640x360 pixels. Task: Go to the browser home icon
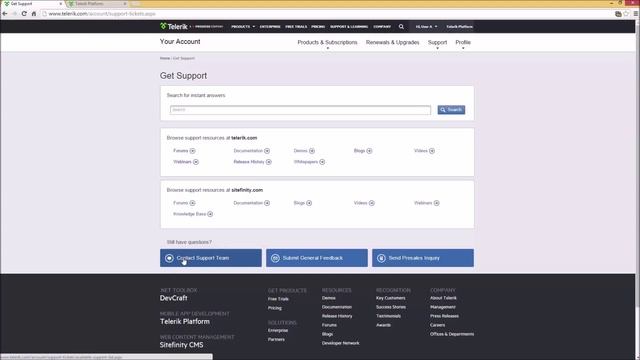(34, 14)
